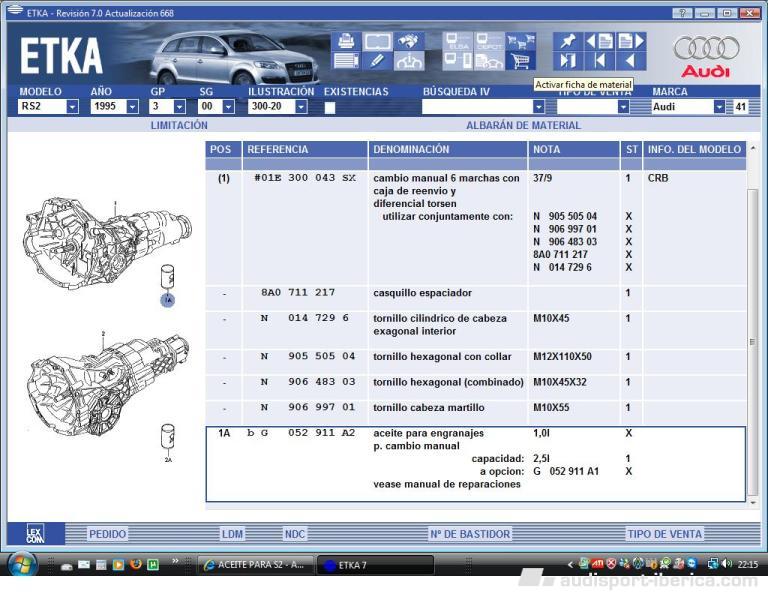
Task: Switch to ACEITE PARA S2 taskbar window
Action: click(x=255, y=565)
